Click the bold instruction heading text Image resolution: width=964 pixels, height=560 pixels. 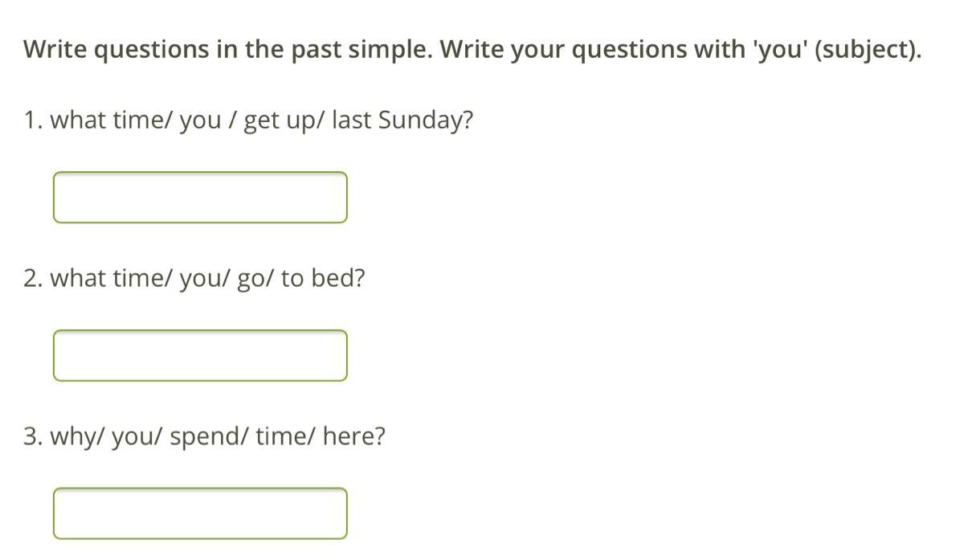pos(472,50)
